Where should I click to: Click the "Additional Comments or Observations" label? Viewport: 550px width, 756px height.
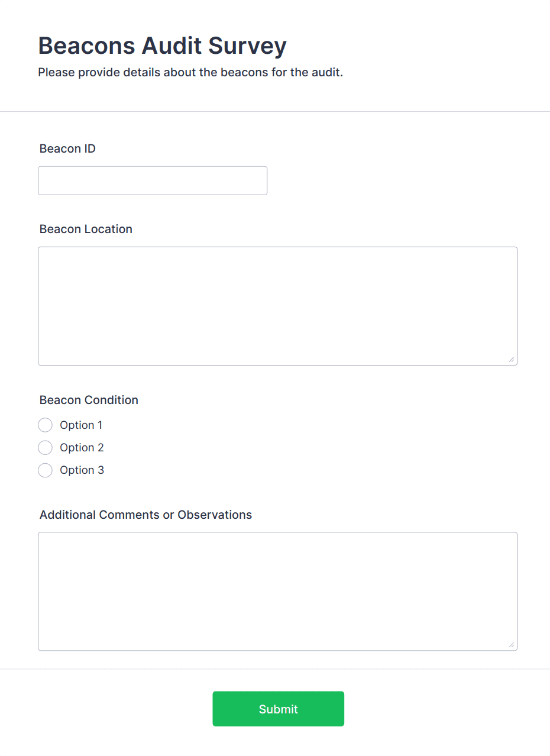[145, 515]
